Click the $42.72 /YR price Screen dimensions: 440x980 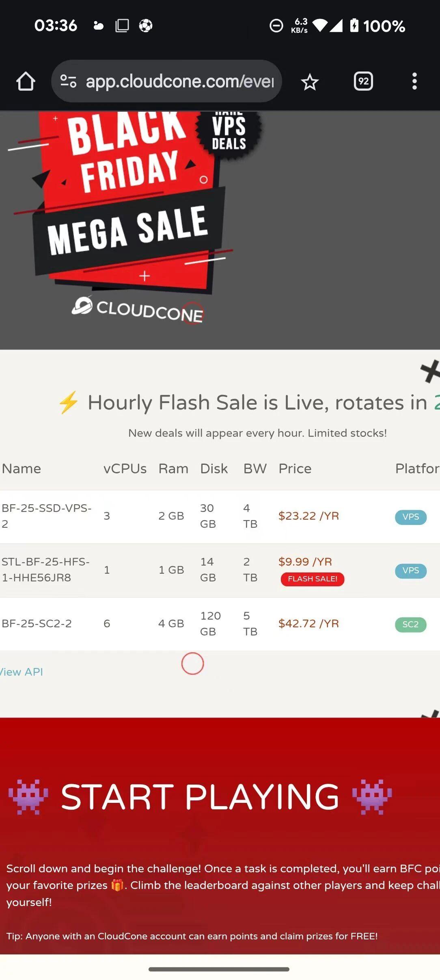click(308, 624)
